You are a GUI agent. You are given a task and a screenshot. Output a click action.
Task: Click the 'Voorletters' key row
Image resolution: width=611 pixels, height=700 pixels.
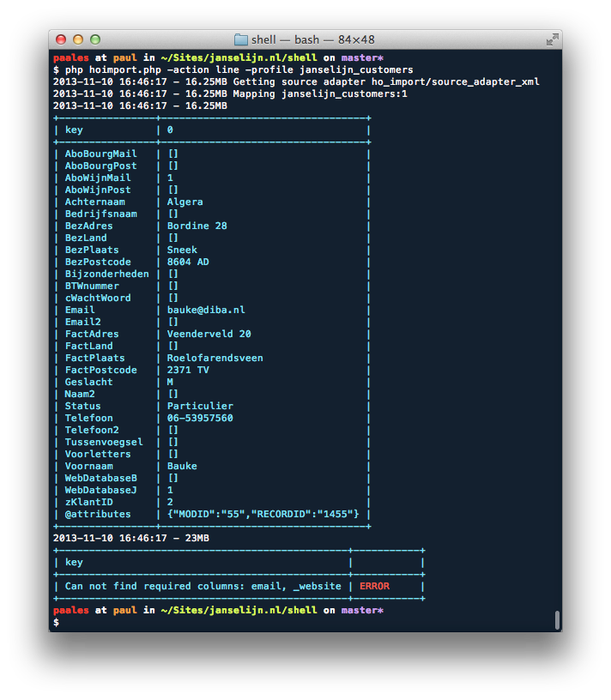(212, 455)
